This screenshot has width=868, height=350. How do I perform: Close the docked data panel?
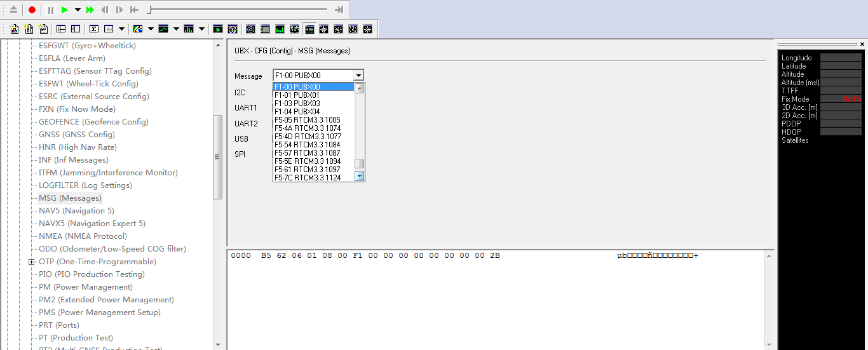862,44
